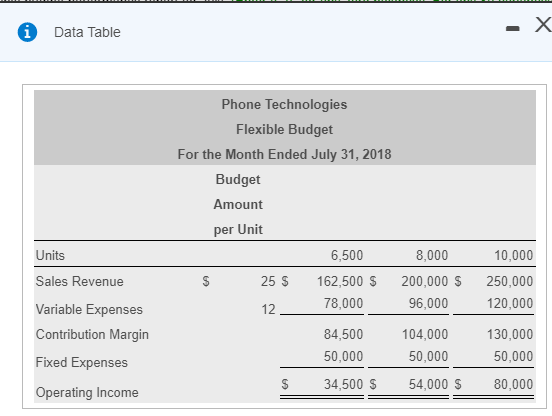The image size is (552, 416).
Task: Click the Contribution Margin row label
Action: coord(92,334)
